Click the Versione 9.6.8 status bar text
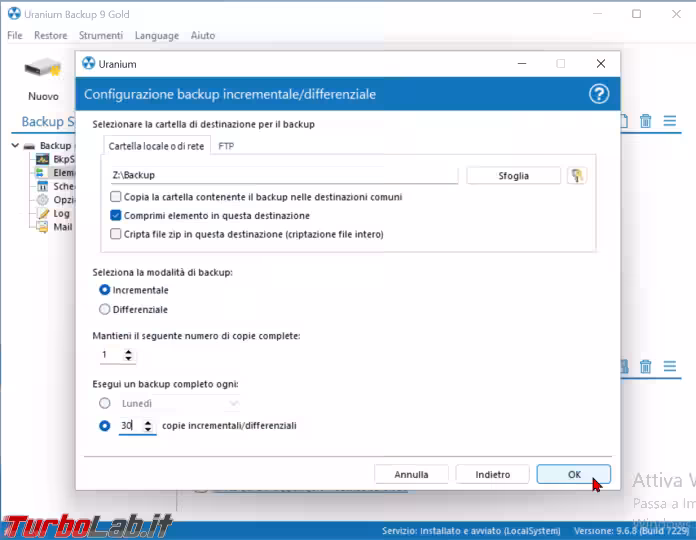 (632, 531)
